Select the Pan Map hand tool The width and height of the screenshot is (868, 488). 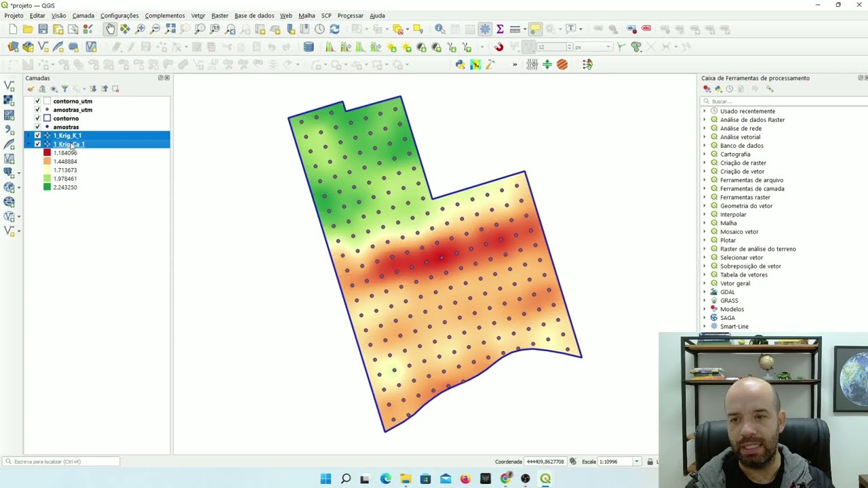(x=110, y=29)
